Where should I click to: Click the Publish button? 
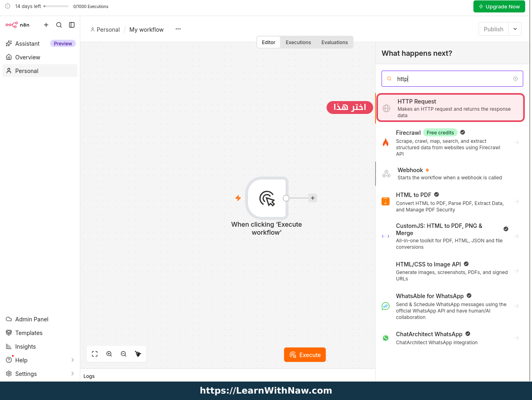(x=493, y=29)
